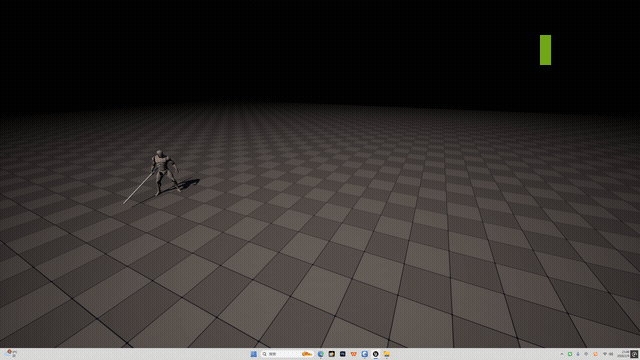The image size is (640, 360).
Task: Click the green WeChat-style tray icon
Action: pyautogui.click(x=570, y=354)
